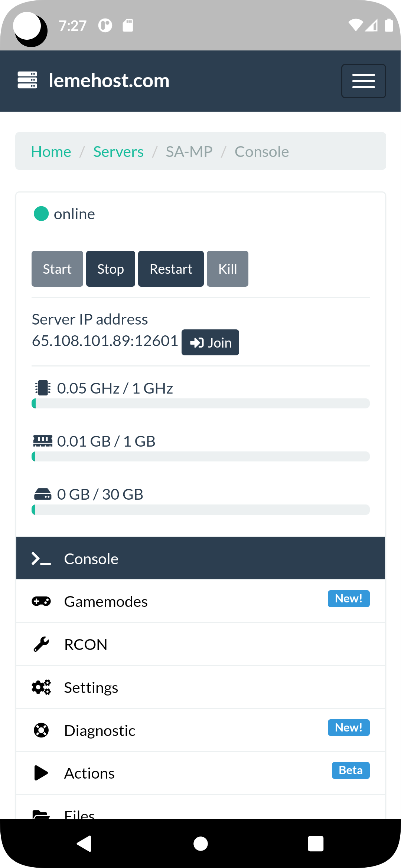Go to Servers breadcrumb
The width and height of the screenshot is (401, 868).
point(118,151)
